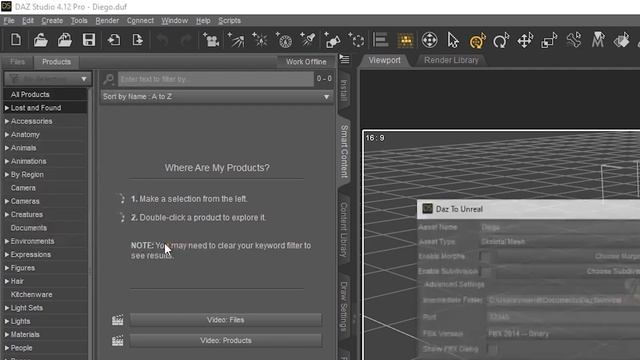Image resolution: width=640 pixels, height=360 pixels.
Task: Click the Align icon in the toolbar
Action: tap(380, 40)
